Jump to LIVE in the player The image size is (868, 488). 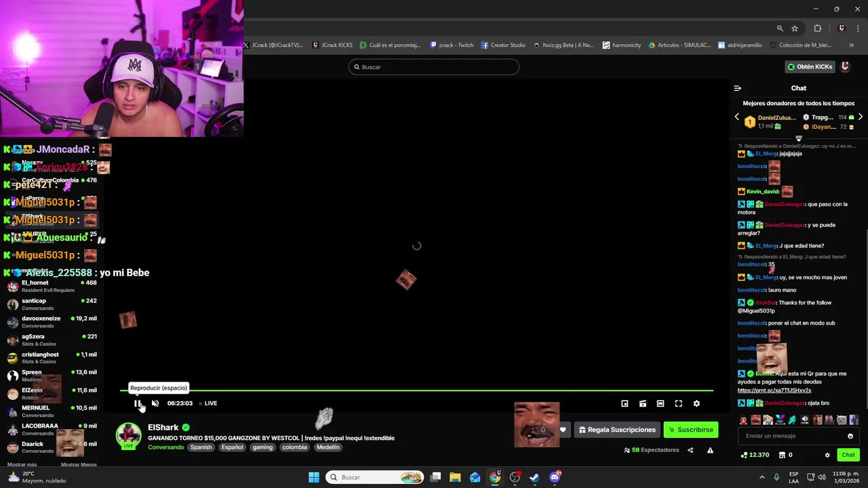pyautogui.click(x=208, y=403)
